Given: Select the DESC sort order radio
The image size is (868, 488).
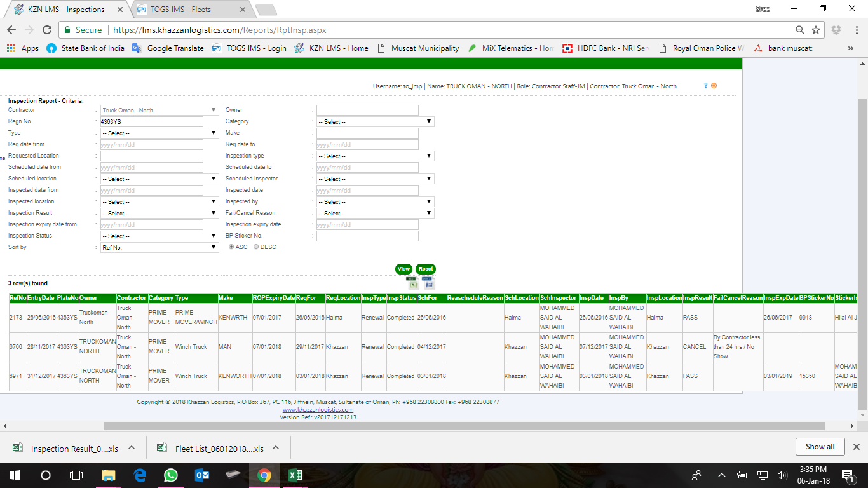Looking at the screenshot, I should pos(256,247).
